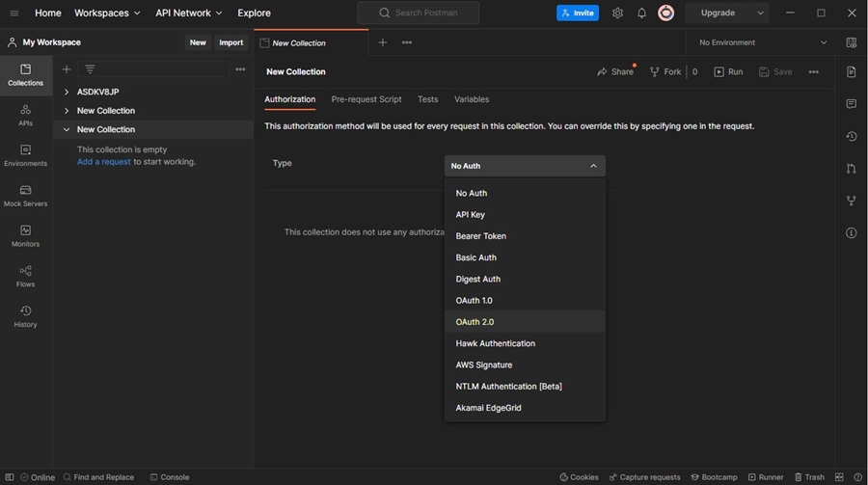Open sidebar more options ellipsis

[240, 69]
